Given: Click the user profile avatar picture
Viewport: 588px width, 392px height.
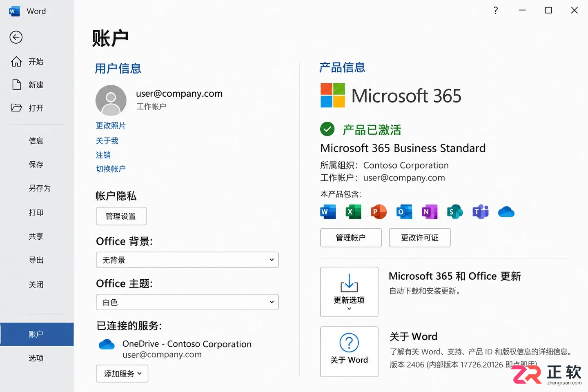Looking at the screenshot, I should tap(111, 100).
